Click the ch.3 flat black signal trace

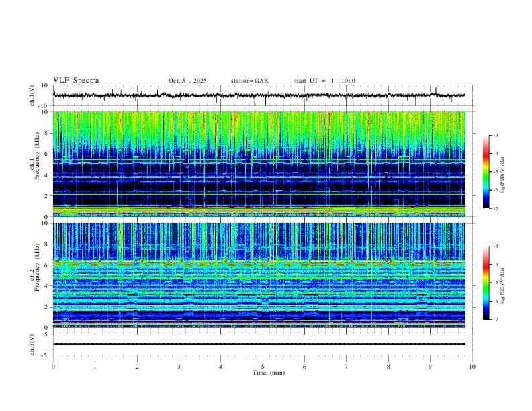pyautogui.click(x=259, y=344)
